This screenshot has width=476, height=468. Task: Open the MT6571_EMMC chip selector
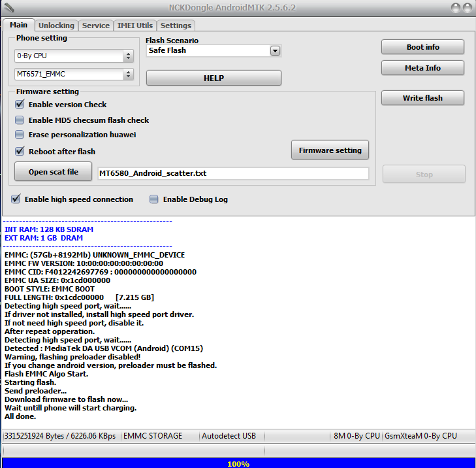click(x=74, y=74)
